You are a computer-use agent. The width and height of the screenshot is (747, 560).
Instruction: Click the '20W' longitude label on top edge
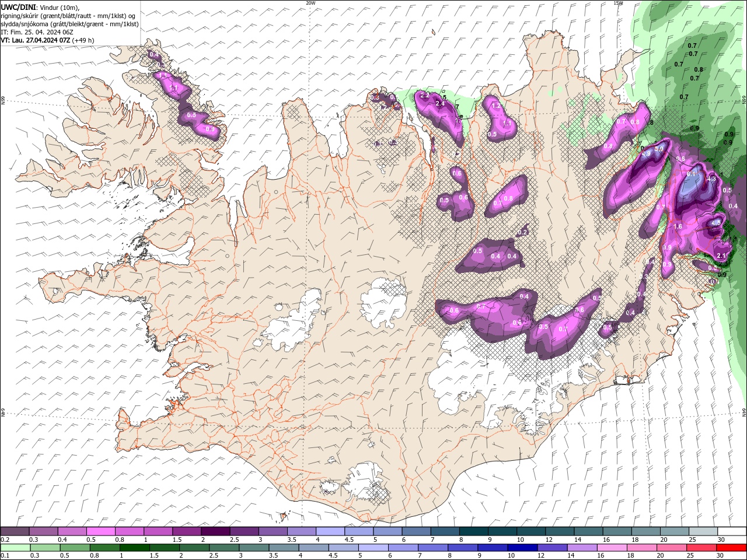[311, 3]
